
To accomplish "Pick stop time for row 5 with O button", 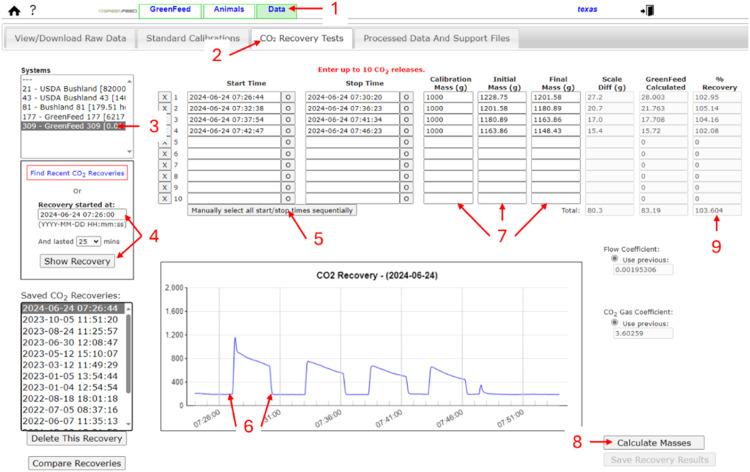I will click(407, 142).
